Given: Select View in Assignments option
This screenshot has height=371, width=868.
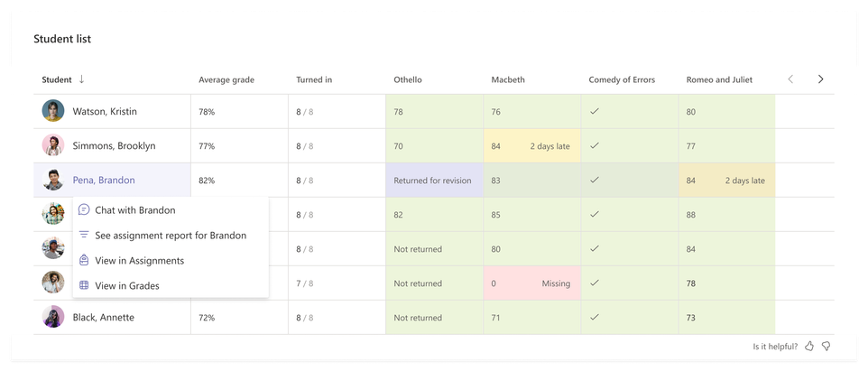Looking at the screenshot, I should [x=171, y=260].
